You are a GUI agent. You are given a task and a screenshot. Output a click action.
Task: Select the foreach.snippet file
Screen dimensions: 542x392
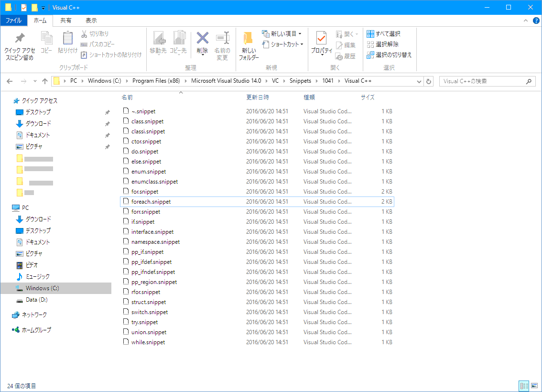tap(257, 202)
